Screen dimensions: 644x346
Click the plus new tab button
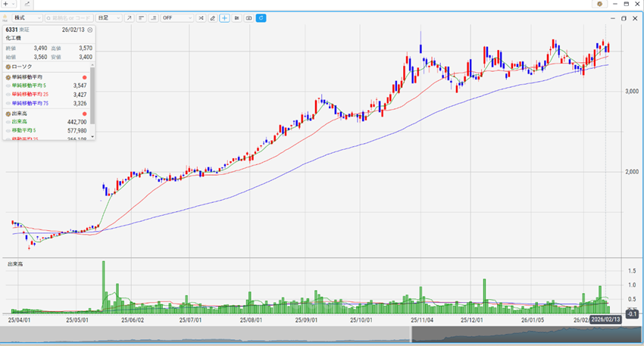pyautogui.click(x=6, y=5)
